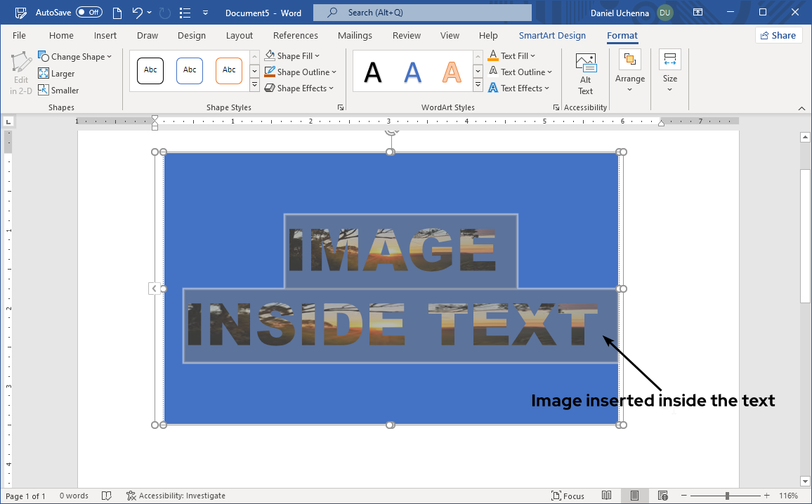Select Change Shape
Viewport: 812px width, 504px height.
pyautogui.click(x=74, y=56)
